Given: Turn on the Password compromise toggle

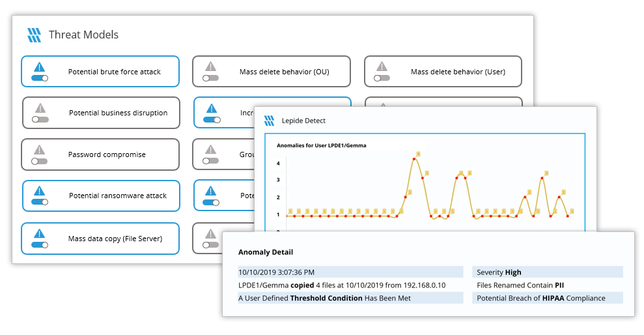Looking at the screenshot, I should 40,160.
